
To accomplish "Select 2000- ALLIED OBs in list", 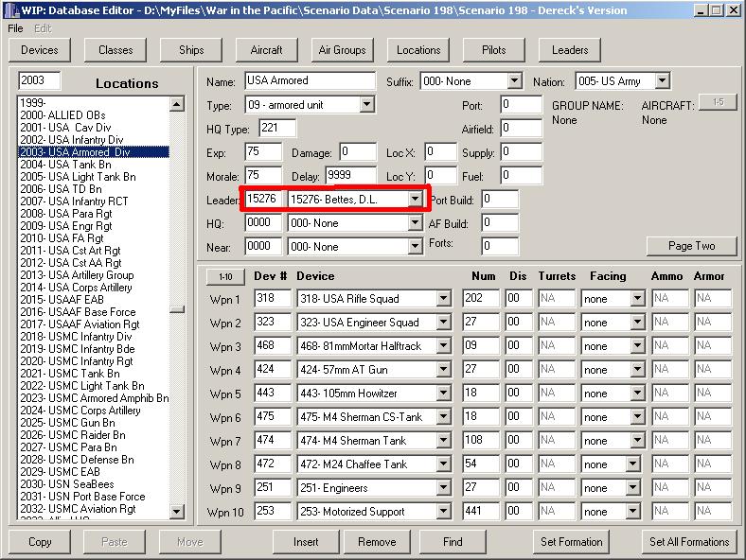I will pyautogui.click(x=93, y=115).
